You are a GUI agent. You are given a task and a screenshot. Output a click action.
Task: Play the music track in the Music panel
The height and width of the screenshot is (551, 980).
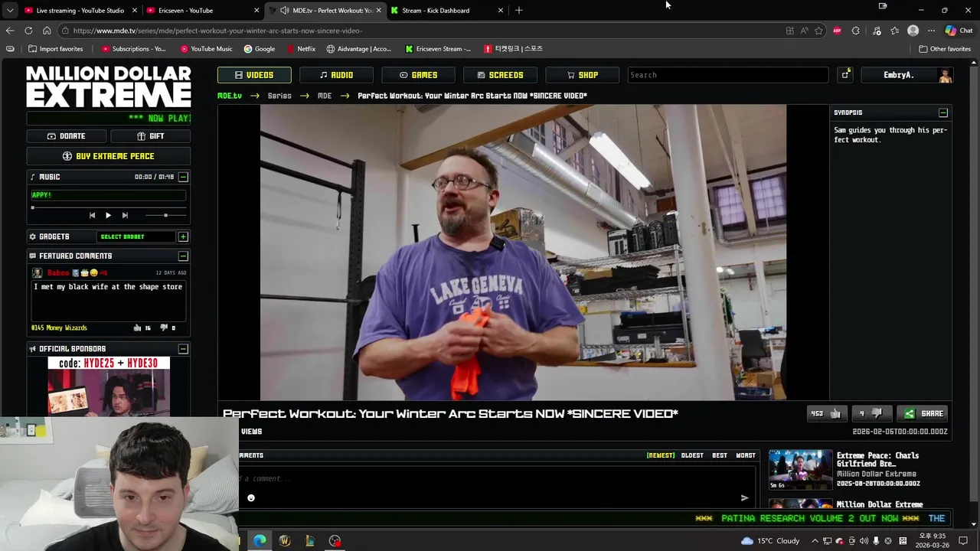click(x=108, y=216)
